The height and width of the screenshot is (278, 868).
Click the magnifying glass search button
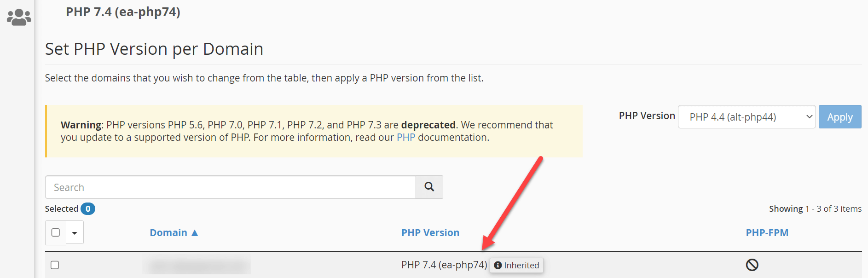click(429, 187)
